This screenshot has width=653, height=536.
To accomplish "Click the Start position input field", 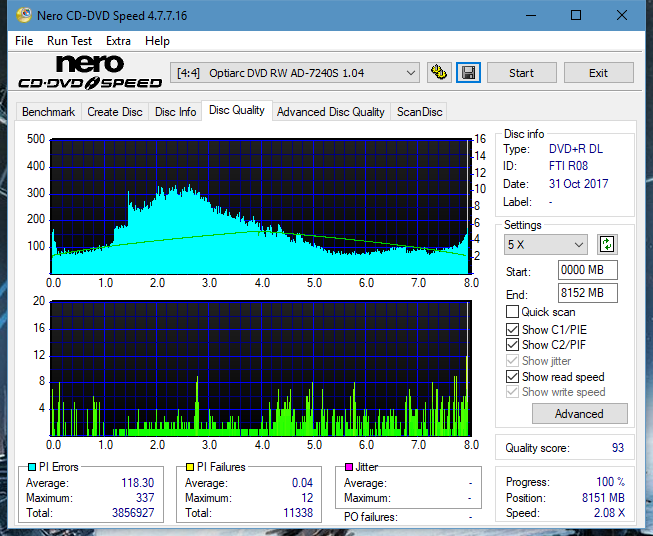I will [x=587, y=270].
